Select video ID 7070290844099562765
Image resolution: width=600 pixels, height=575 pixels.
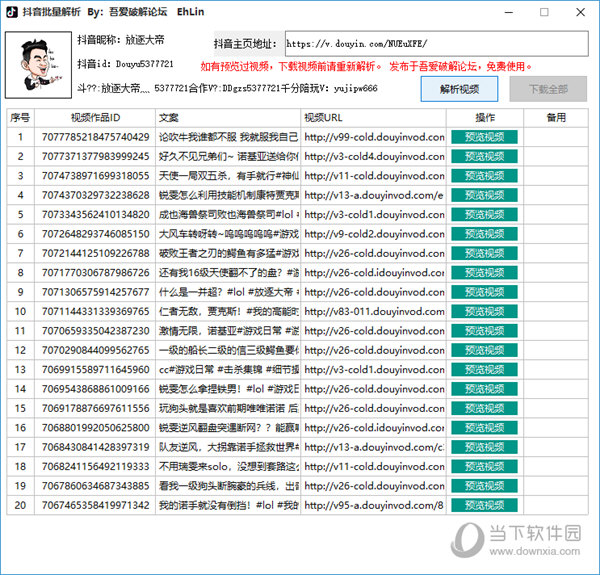coord(96,350)
